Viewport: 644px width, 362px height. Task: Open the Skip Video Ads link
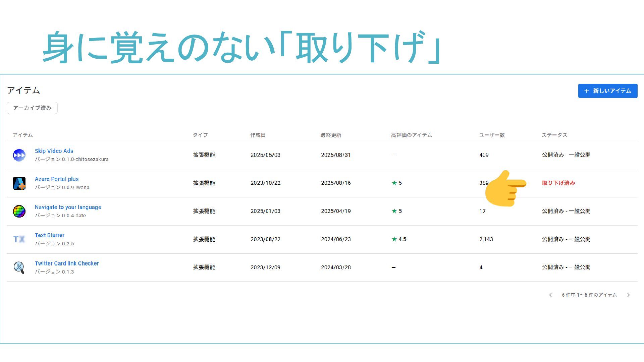point(54,151)
